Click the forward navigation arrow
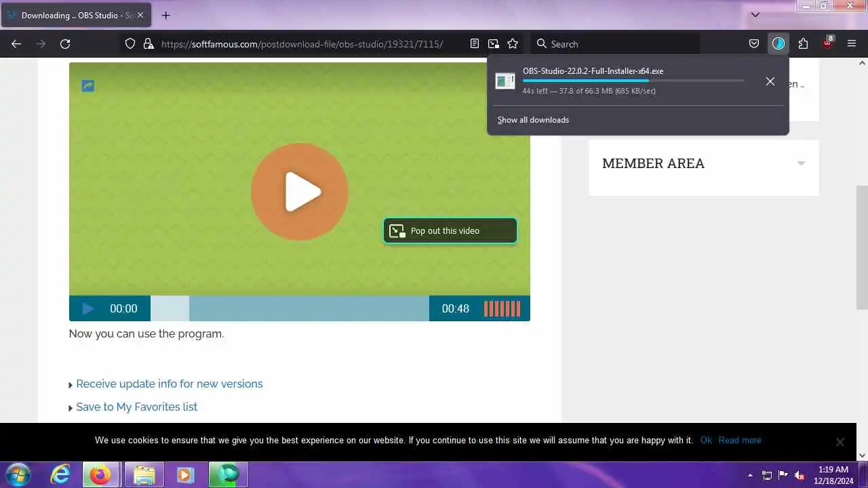The image size is (868, 488). click(x=41, y=43)
